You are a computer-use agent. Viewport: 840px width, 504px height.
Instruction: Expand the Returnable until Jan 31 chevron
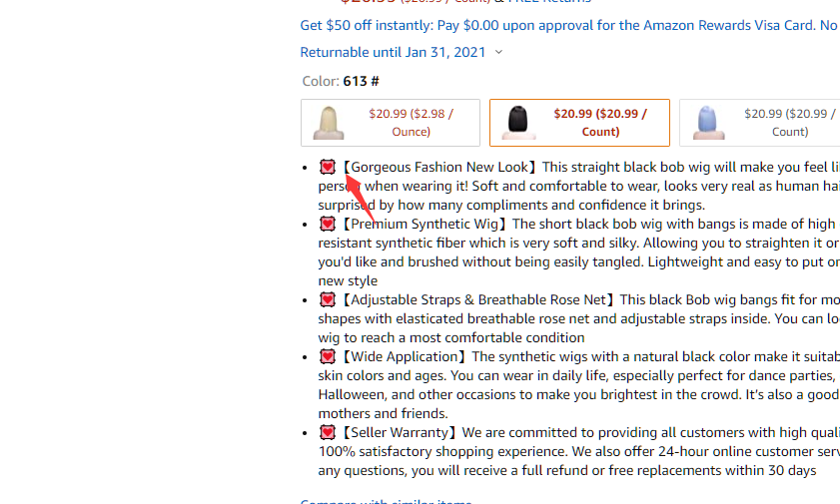498,53
